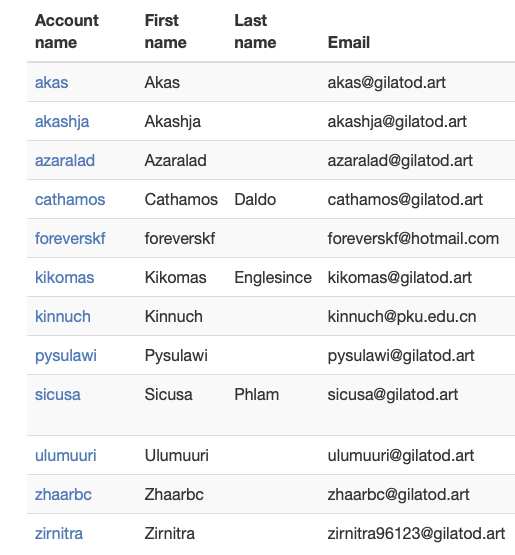515x555 pixels.
Task: View the sicusa account page
Action: (x=58, y=394)
